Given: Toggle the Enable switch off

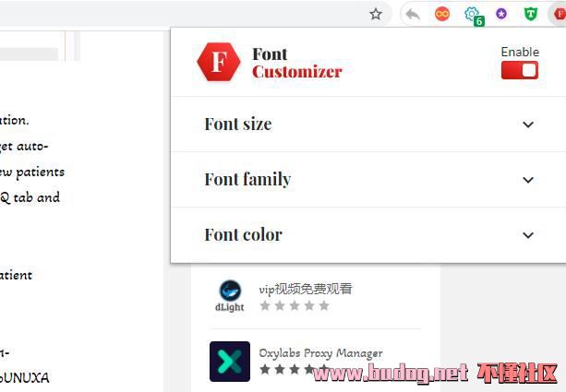Looking at the screenshot, I should tap(520, 70).
